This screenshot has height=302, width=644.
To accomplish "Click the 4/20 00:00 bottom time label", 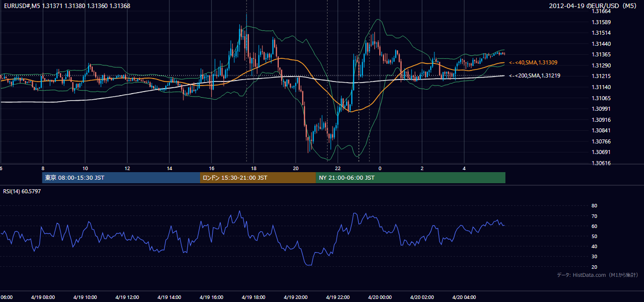I will pyautogui.click(x=380, y=297).
